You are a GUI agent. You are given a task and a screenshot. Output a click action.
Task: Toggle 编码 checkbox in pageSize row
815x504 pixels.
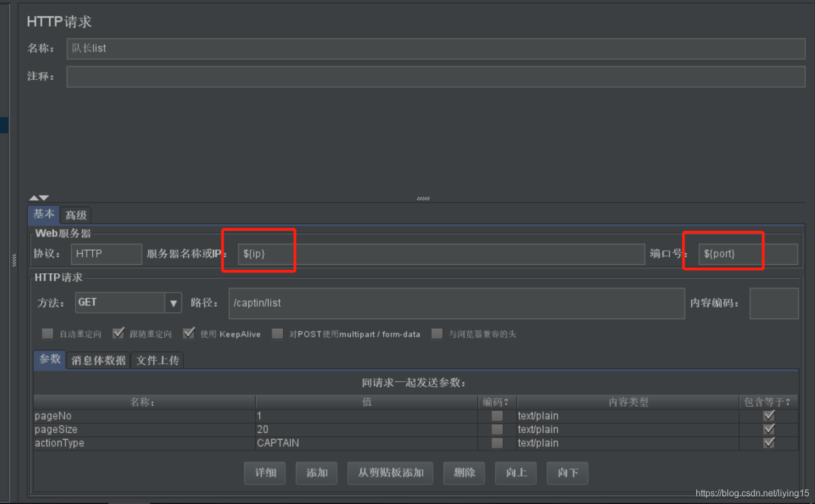(x=497, y=429)
